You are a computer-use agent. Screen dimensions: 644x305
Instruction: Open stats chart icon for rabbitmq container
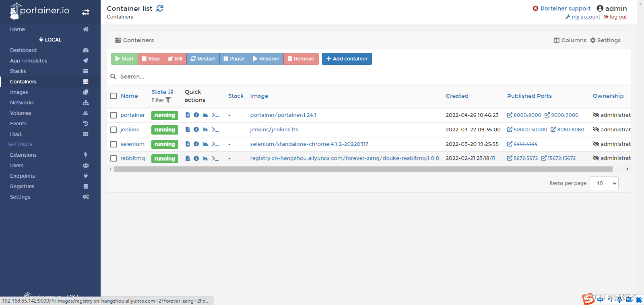click(x=205, y=158)
